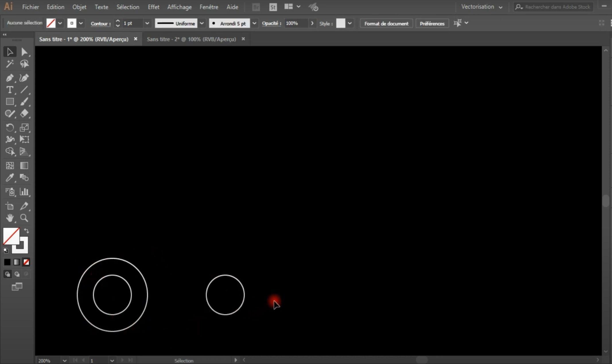
Task: Select the Eraser tool
Action: 24,114
